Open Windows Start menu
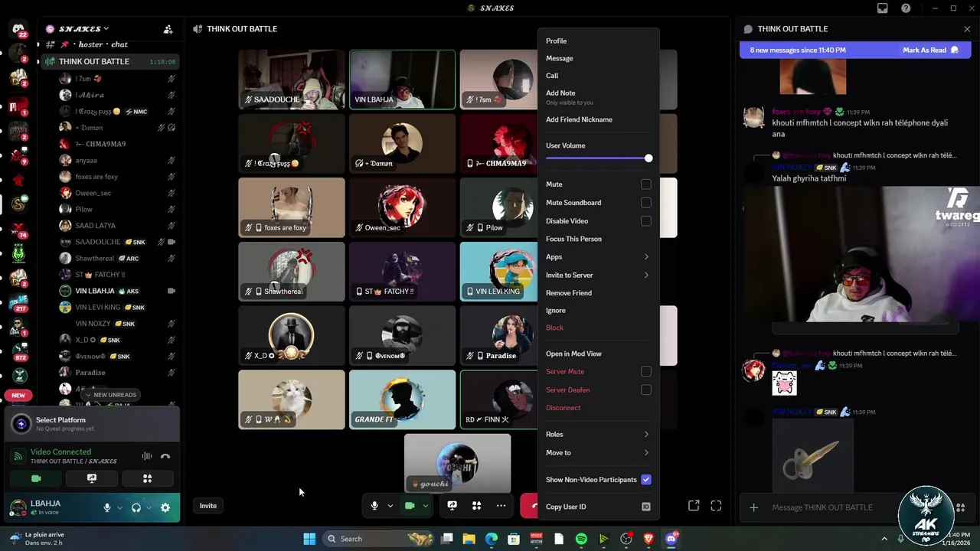This screenshot has height=551, width=980. click(x=309, y=539)
